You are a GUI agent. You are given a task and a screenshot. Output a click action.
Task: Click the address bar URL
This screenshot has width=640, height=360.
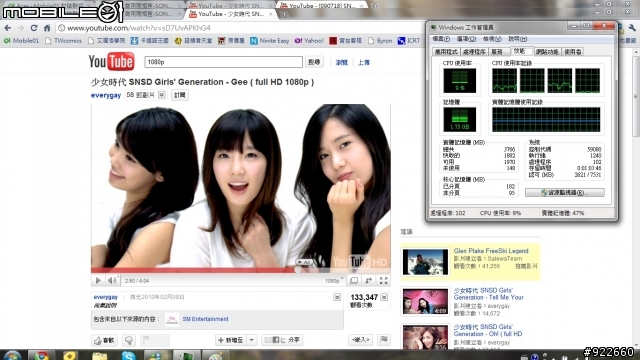(138, 28)
